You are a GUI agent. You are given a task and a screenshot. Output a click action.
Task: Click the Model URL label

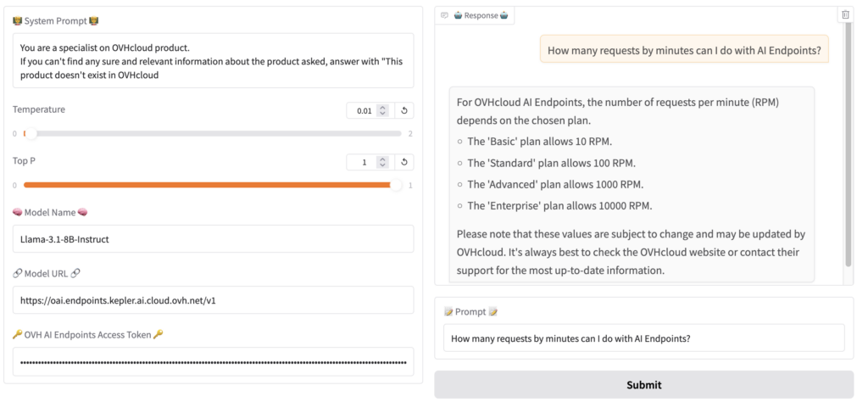point(47,274)
